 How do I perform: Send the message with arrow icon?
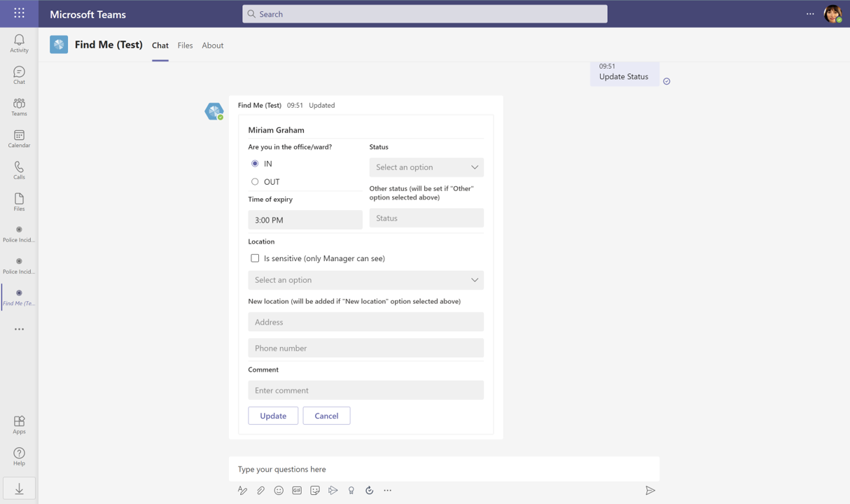tap(650, 491)
